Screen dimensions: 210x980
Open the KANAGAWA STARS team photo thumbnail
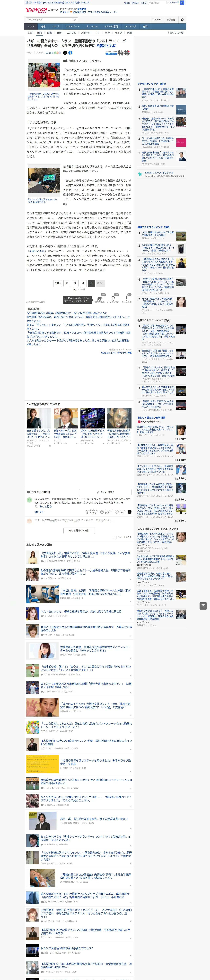click(44, 75)
